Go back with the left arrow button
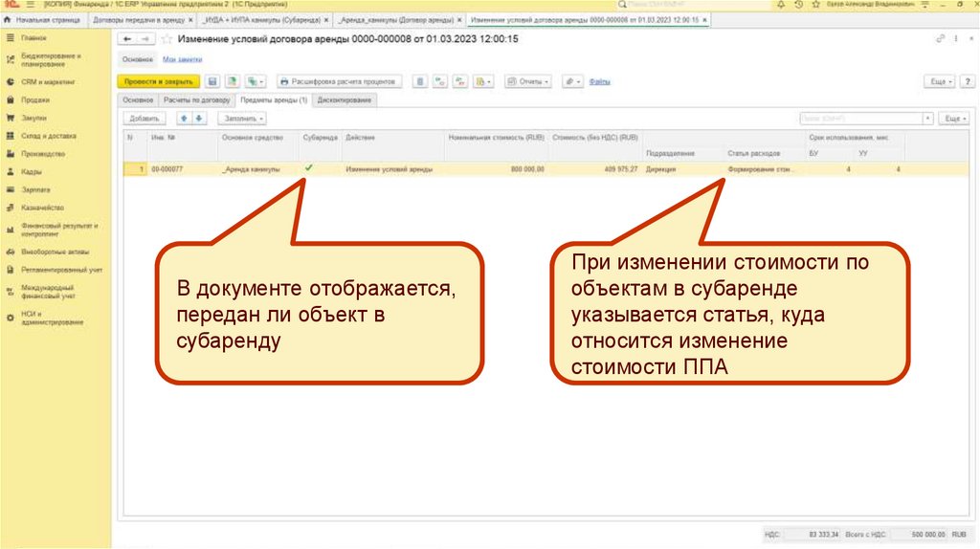 [127, 38]
